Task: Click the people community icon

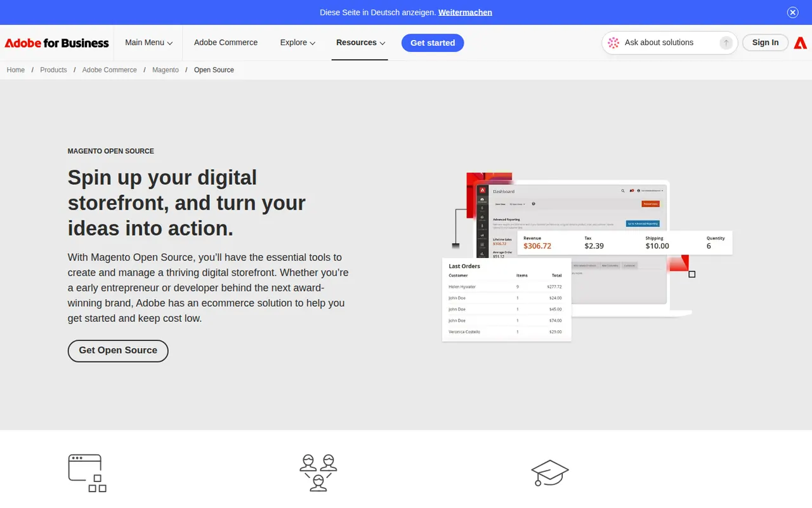Action: tap(318, 473)
